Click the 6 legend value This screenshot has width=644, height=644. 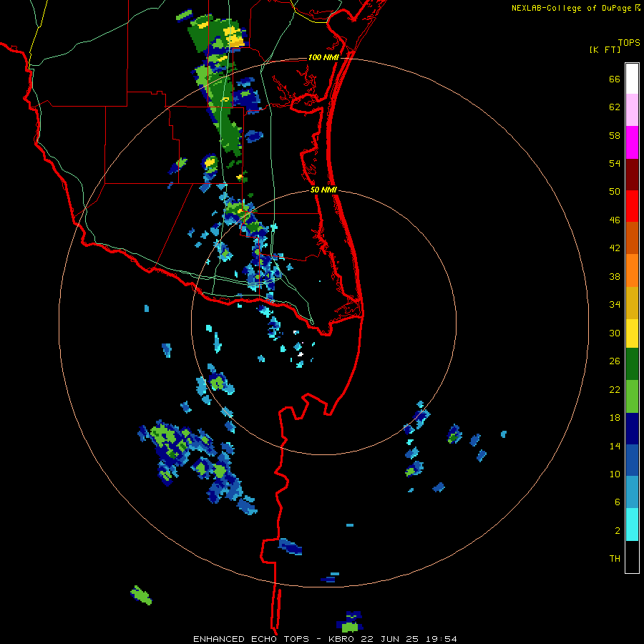(618, 502)
